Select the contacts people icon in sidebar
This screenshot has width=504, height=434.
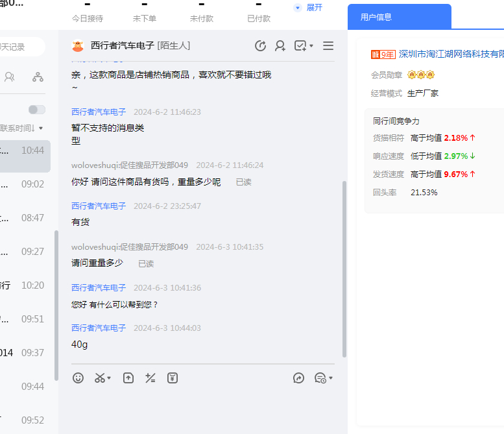coord(10,77)
